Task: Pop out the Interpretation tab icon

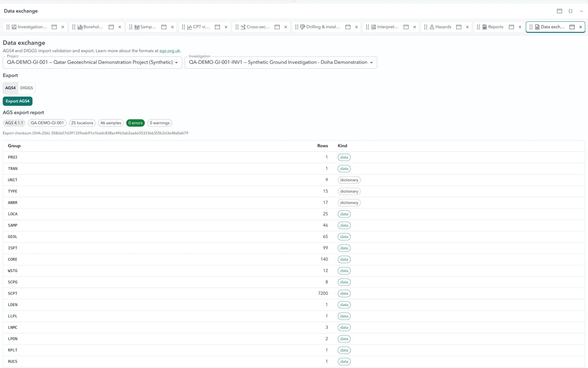Action: 406,27
